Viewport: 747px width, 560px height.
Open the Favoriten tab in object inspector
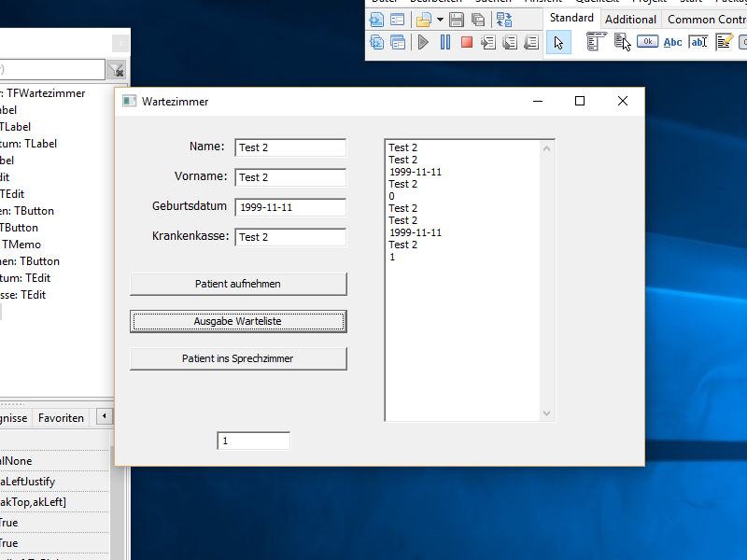(x=61, y=418)
